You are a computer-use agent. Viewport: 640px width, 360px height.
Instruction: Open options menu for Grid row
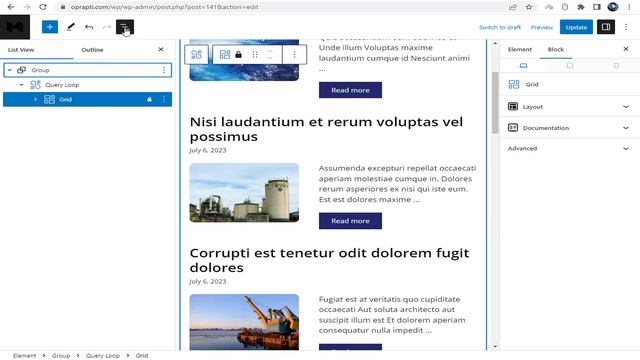click(x=164, y=99)
